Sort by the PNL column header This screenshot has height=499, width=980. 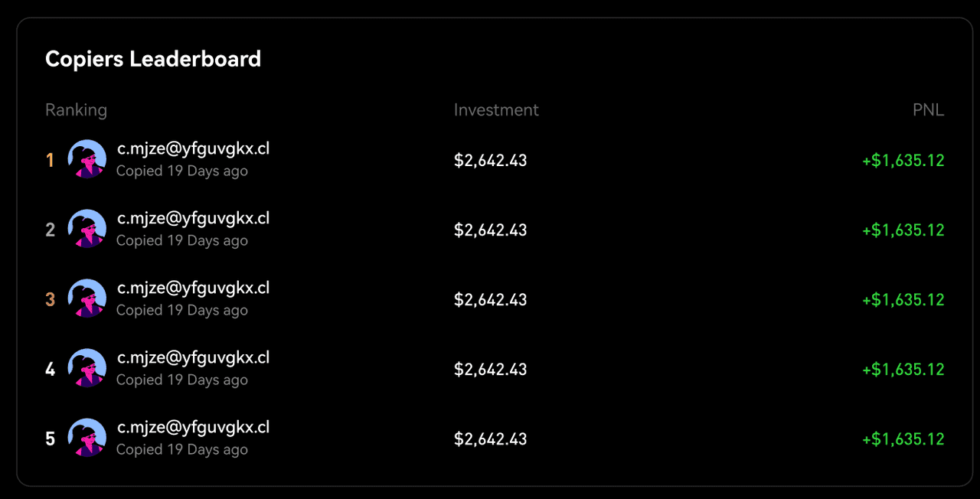coord(928,110)
